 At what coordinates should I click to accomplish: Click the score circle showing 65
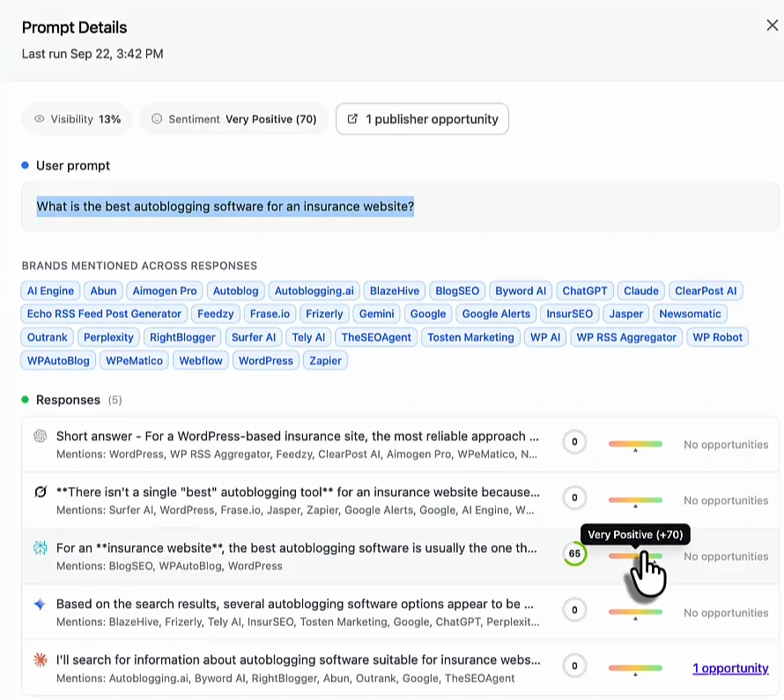click(x=574, y=554)
